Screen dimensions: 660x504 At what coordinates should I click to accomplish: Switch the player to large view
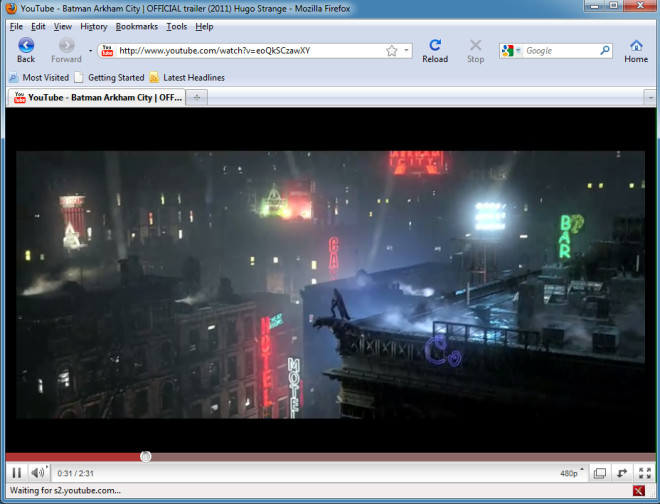(599, 473)
